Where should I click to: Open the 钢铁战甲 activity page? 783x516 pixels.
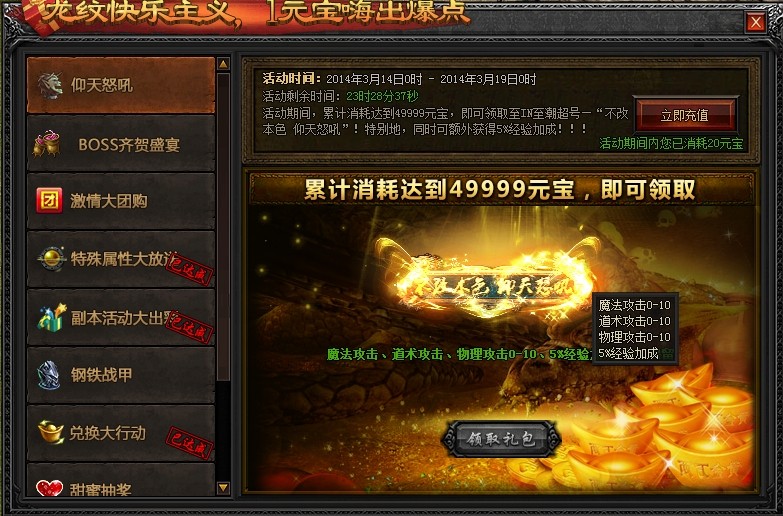click(121, 375)
